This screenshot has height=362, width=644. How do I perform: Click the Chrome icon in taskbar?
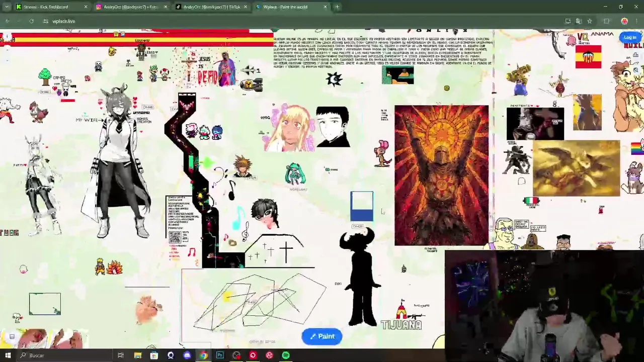203,355
